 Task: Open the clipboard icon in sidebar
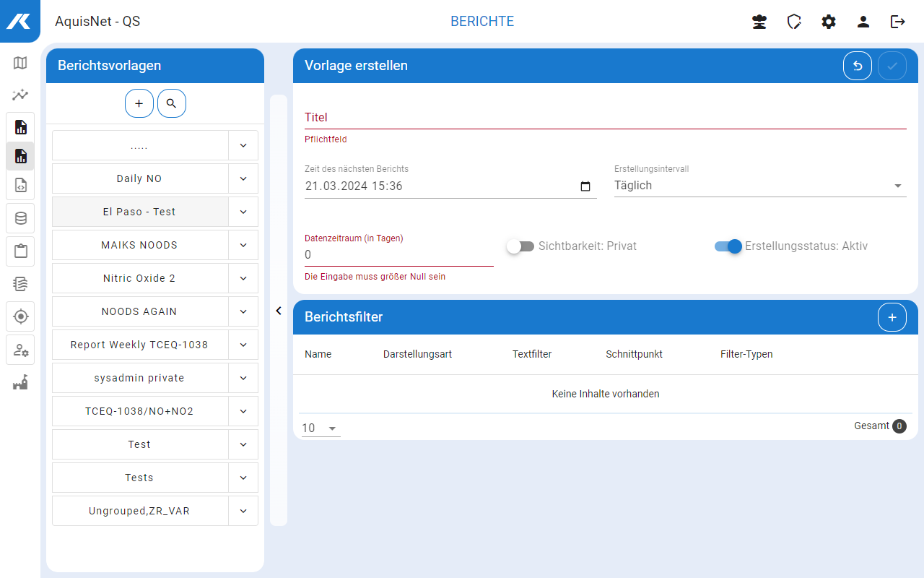(20, 251)
